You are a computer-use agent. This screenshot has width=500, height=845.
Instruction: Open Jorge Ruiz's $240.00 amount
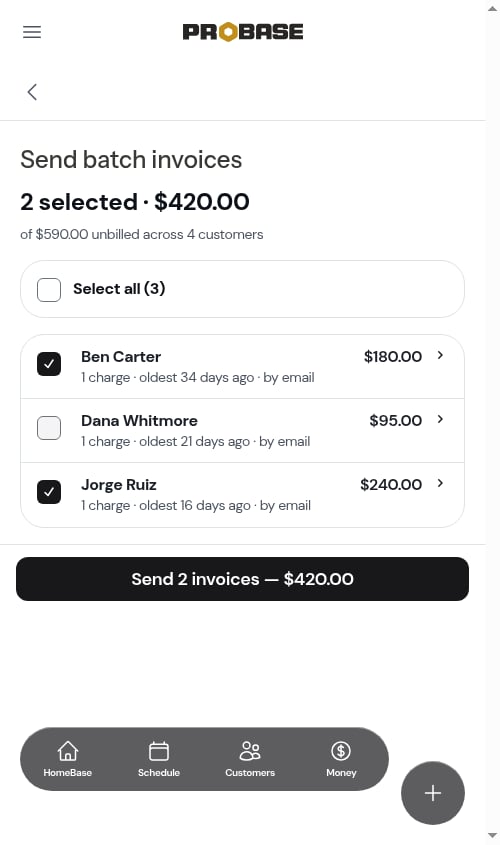click(391, 484)
